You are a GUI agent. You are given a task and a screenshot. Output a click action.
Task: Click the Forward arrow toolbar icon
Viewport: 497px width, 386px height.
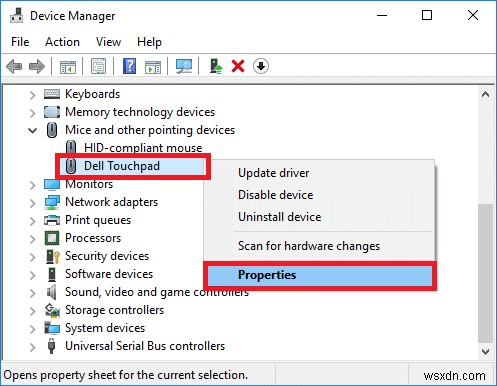click(37, 66)
